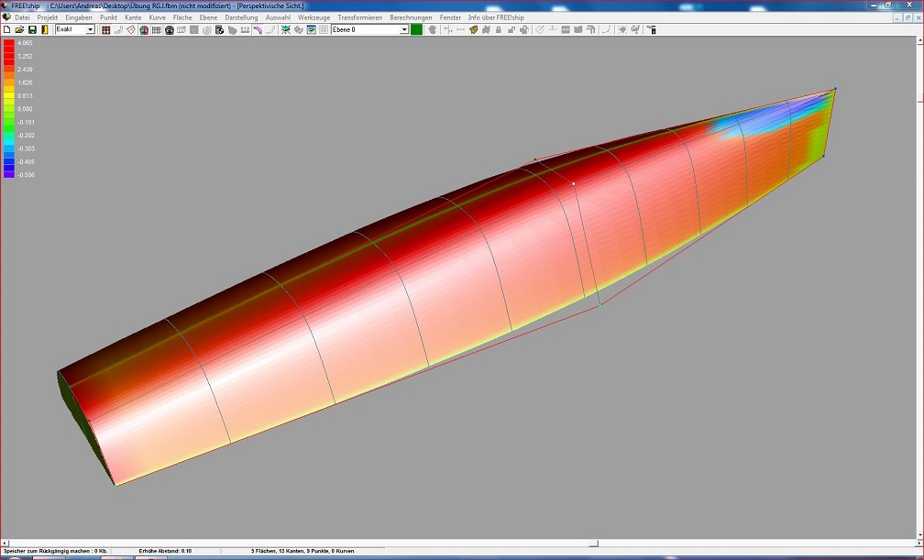Screen dimensions: 924x560
Task: Click the red exit door icon
Action: (44, 30)
